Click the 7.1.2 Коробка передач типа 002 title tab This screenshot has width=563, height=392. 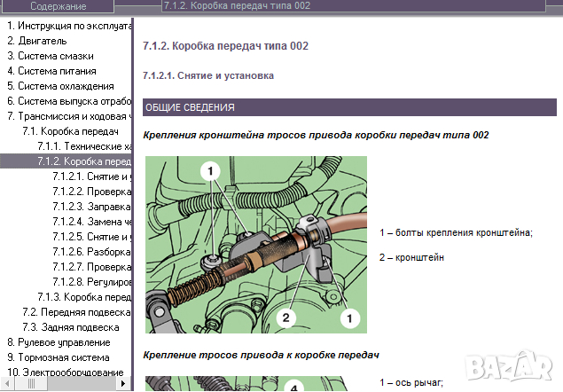[x=237, y=7]
